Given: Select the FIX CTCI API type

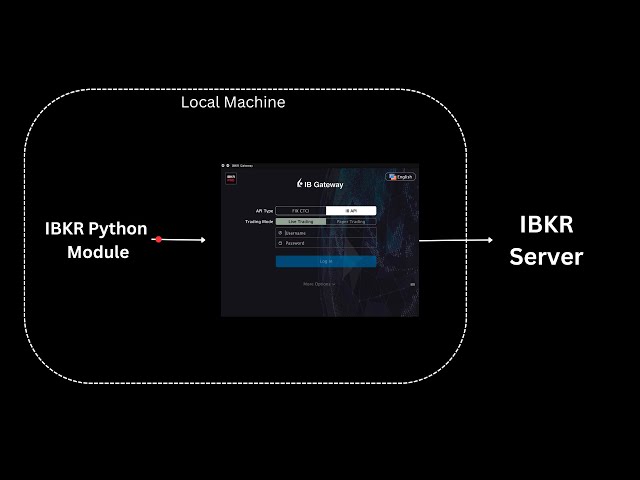Looking at the screenshot, I should (301, 211).
